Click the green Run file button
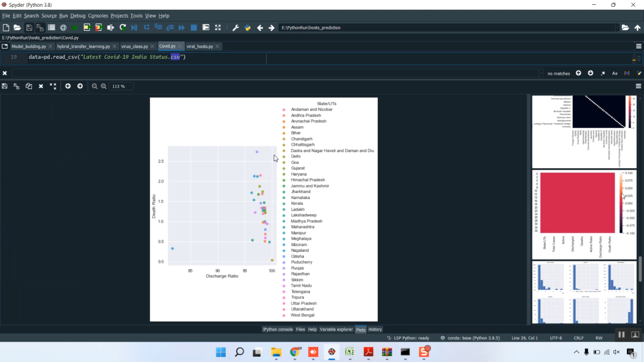This screenshot has width=644, height=362. (x=75, y=27)
